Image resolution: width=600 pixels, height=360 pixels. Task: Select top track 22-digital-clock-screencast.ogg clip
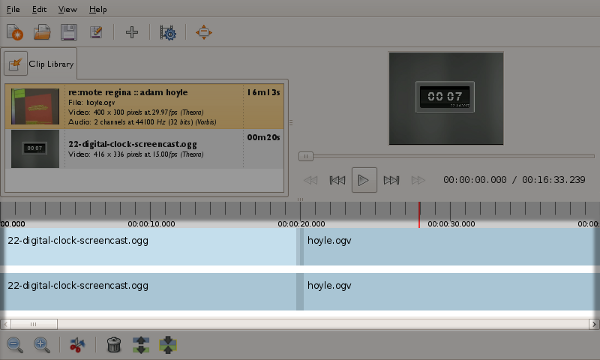(x=150, y=247)
